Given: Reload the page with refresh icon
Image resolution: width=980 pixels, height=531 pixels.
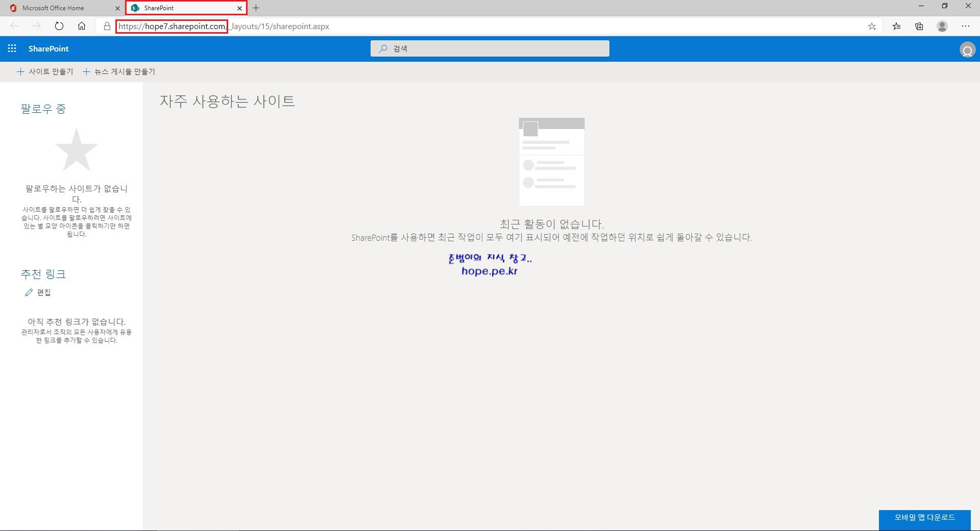Looking at the screenshot, I should (x=59, y=26).
